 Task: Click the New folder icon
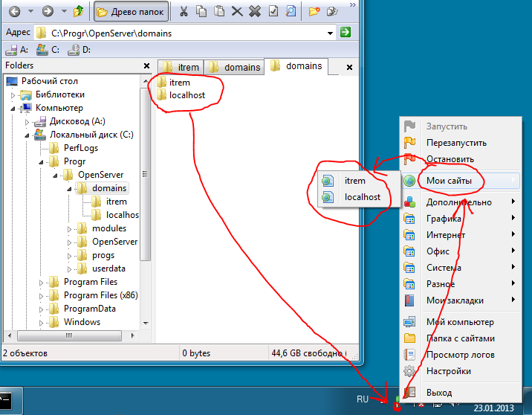314,12
